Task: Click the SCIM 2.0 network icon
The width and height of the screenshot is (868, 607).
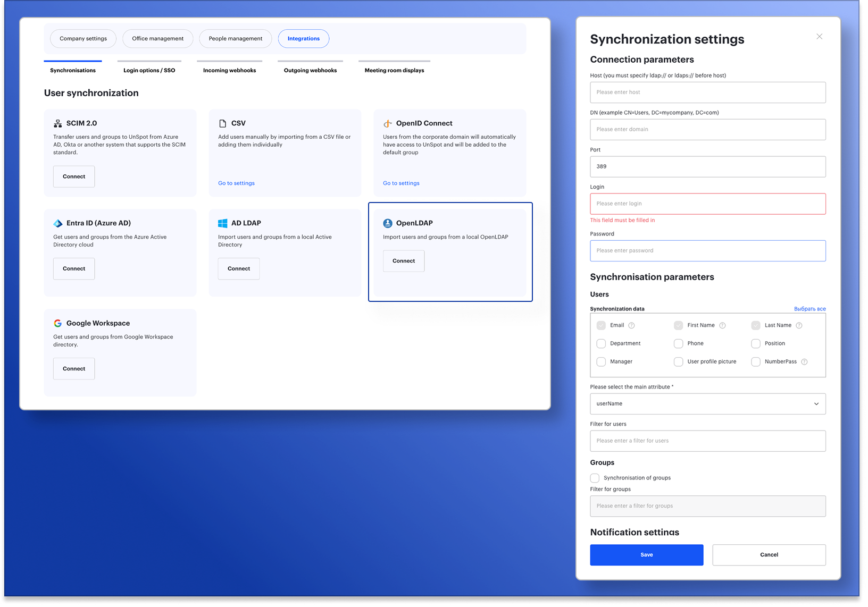Action: (x=58, y=123)
